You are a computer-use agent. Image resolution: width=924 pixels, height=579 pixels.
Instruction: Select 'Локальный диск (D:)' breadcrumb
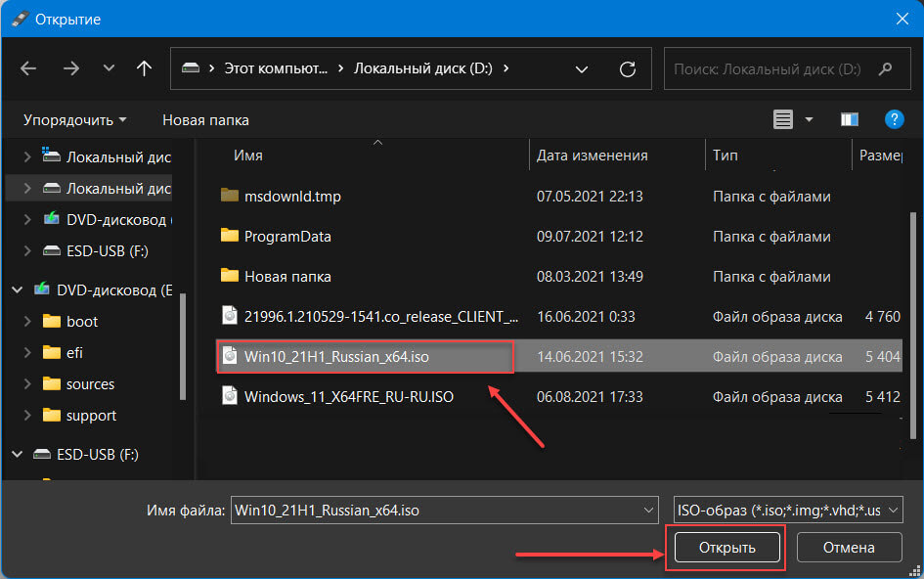point(422,68)
